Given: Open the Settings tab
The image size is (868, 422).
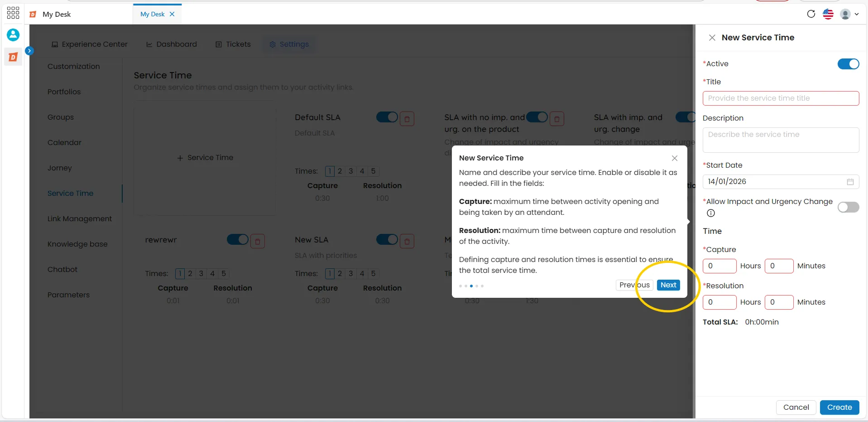Looking at the screenshot, I should pos(289,44).
